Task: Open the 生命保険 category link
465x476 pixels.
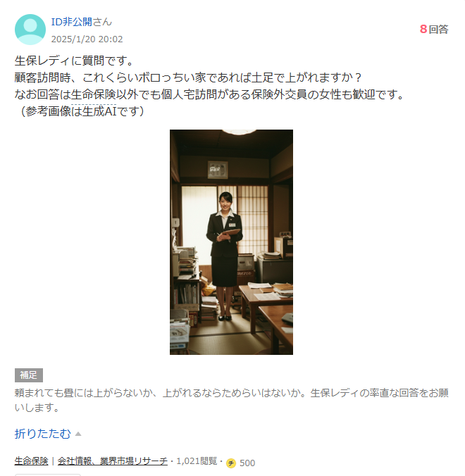Action: point(31,461)
